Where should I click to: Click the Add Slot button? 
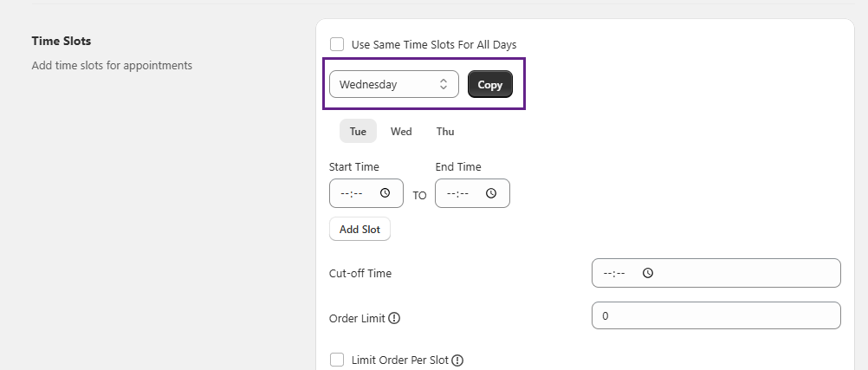click(360, 230)
